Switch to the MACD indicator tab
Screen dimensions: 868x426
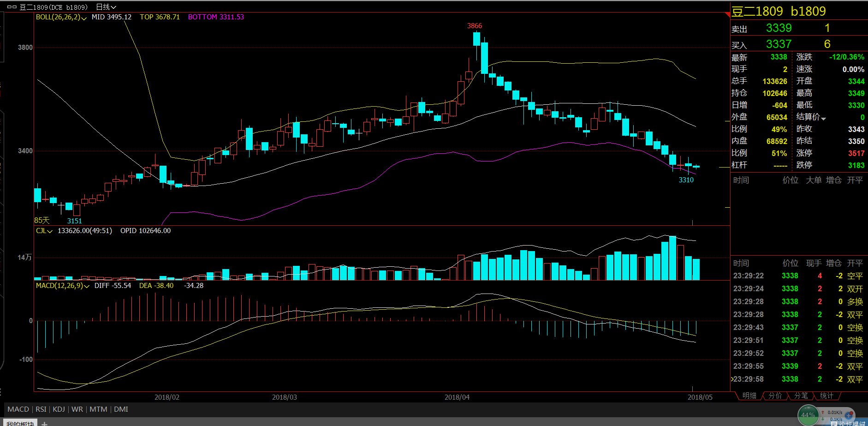pos(18,409)
